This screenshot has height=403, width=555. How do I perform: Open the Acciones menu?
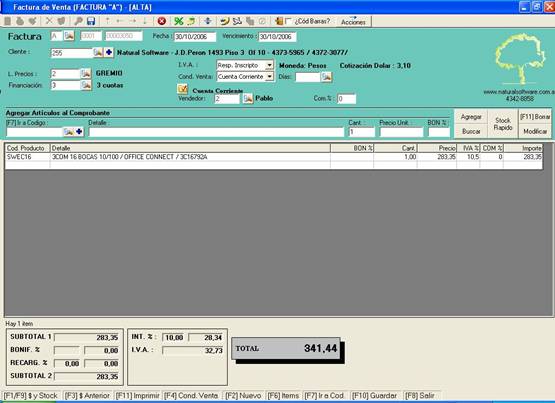[353, 21]
